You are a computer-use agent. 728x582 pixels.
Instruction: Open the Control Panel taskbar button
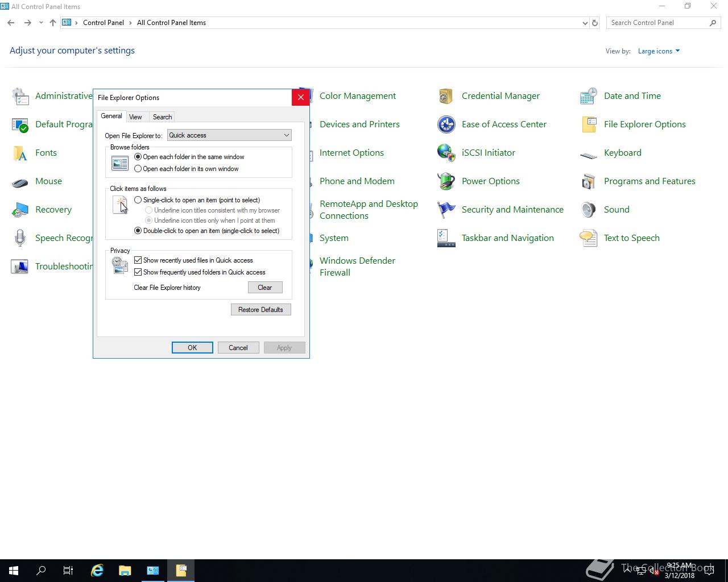[153, 571]
